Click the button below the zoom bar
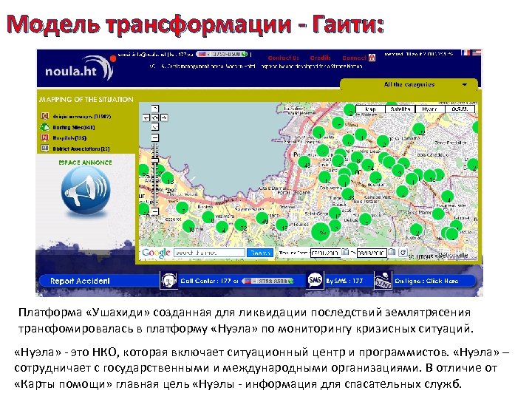Screen dimensions: 532x399 pyautogui.click(x=154, y=211)
